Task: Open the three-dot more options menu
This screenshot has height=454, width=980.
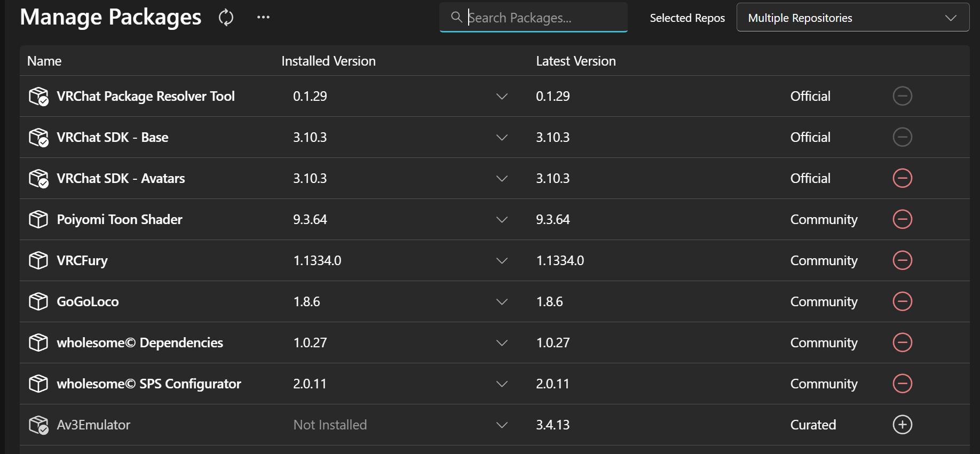Action: tap(263, 17)
